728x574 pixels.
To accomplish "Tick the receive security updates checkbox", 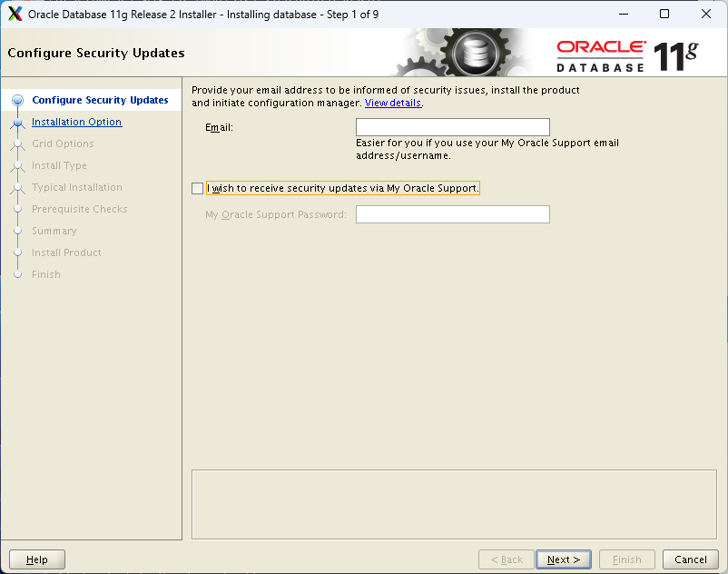I will tap(197, 188).
